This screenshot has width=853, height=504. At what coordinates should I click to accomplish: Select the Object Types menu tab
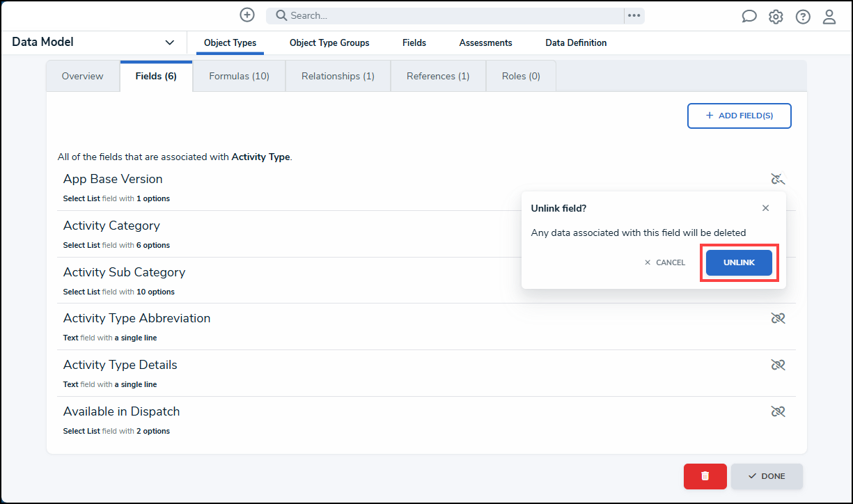[x=230, y=42]
